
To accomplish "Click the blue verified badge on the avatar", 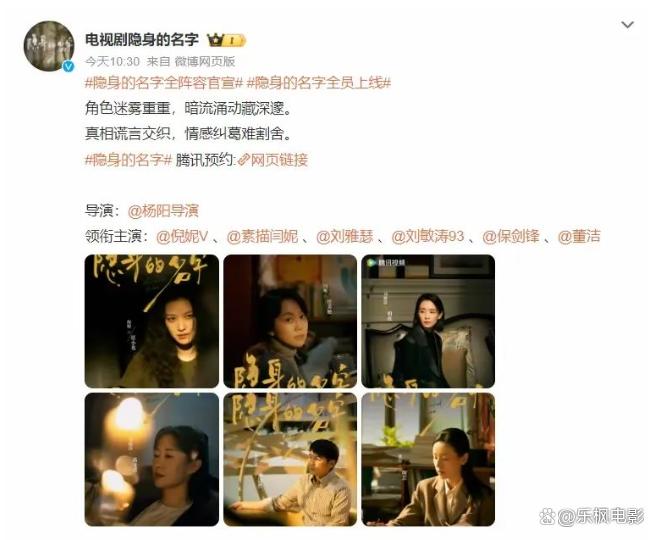I will (x=68, y=66).
